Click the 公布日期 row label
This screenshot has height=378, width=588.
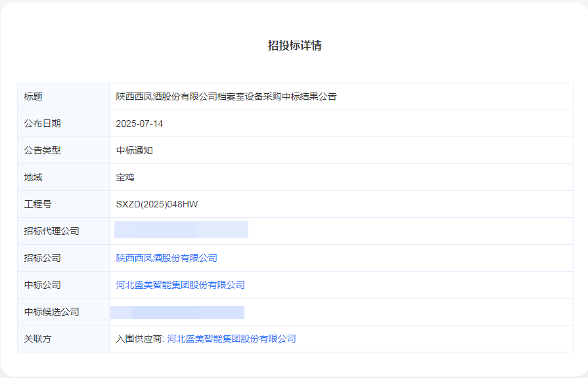43,123
